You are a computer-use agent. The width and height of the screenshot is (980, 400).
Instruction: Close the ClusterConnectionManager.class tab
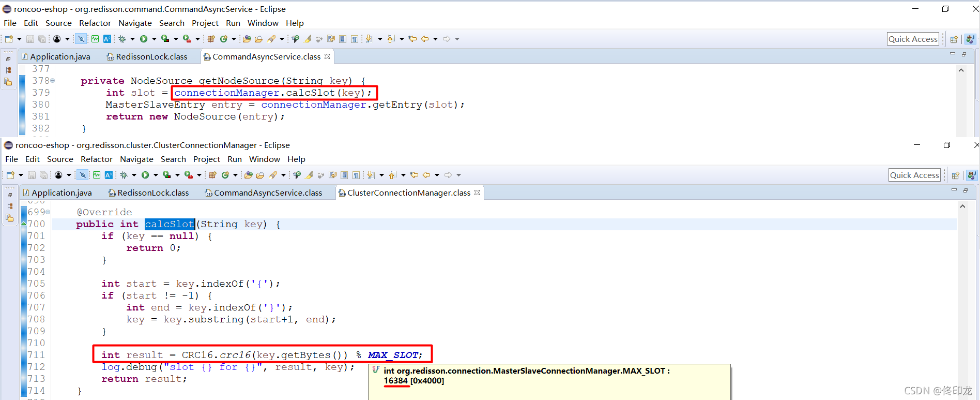(477, 192)
